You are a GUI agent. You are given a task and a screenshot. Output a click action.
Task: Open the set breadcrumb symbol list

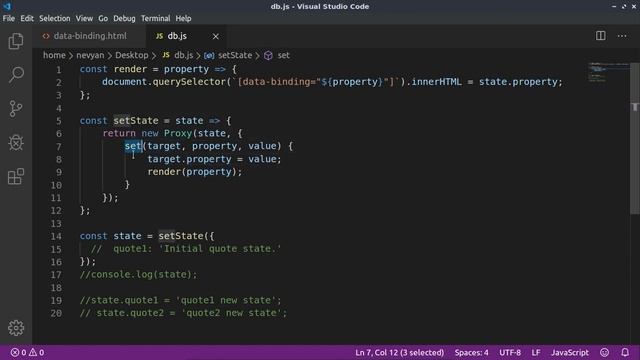point(283,55)
